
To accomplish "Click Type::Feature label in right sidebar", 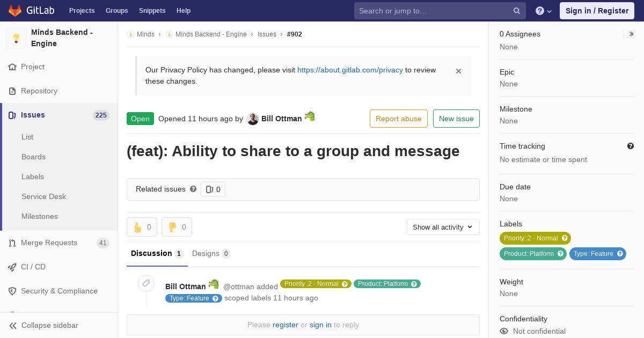I will (598, 254).
